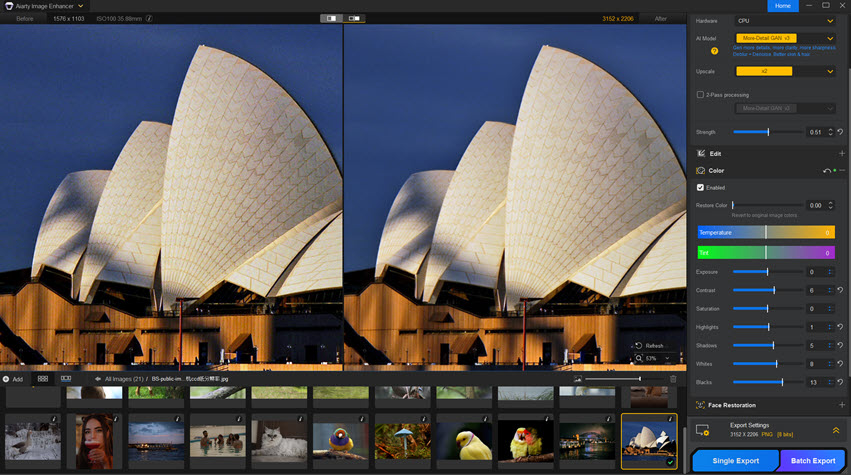Switch to side-by-side split compare view
The width and height of the screenshot is (851, 475).
331,18
